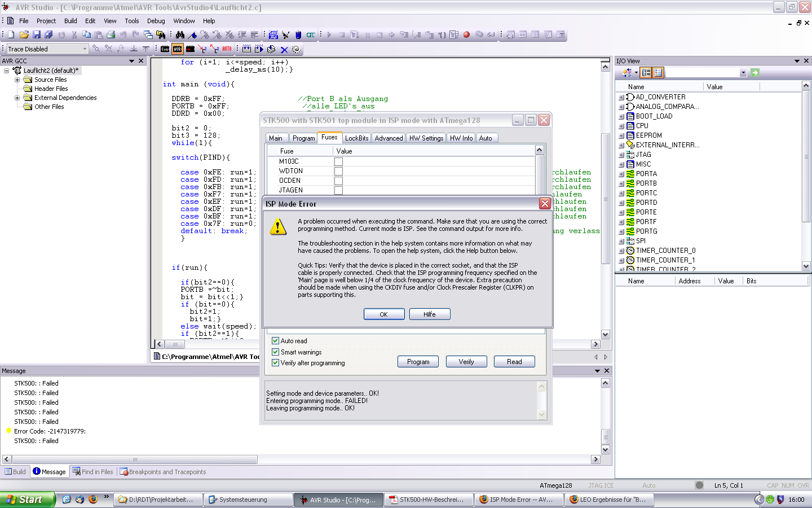Viewport: 812px width, 508px height.
Task: Click the Verify button
Action: [x=466, y=362]
